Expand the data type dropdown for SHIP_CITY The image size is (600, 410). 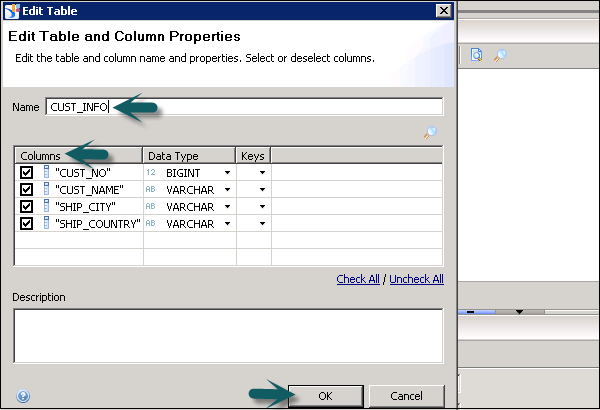(227, 207)
